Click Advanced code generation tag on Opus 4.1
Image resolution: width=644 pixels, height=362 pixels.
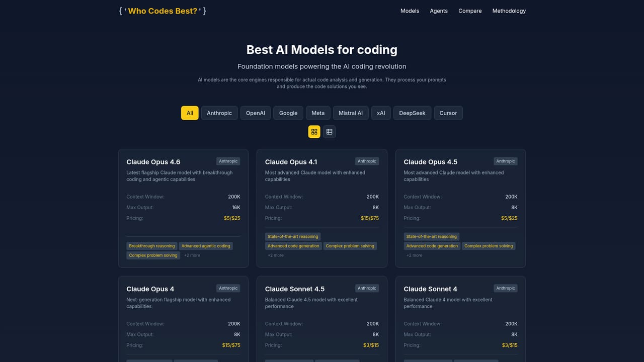(x=293, y=246)
